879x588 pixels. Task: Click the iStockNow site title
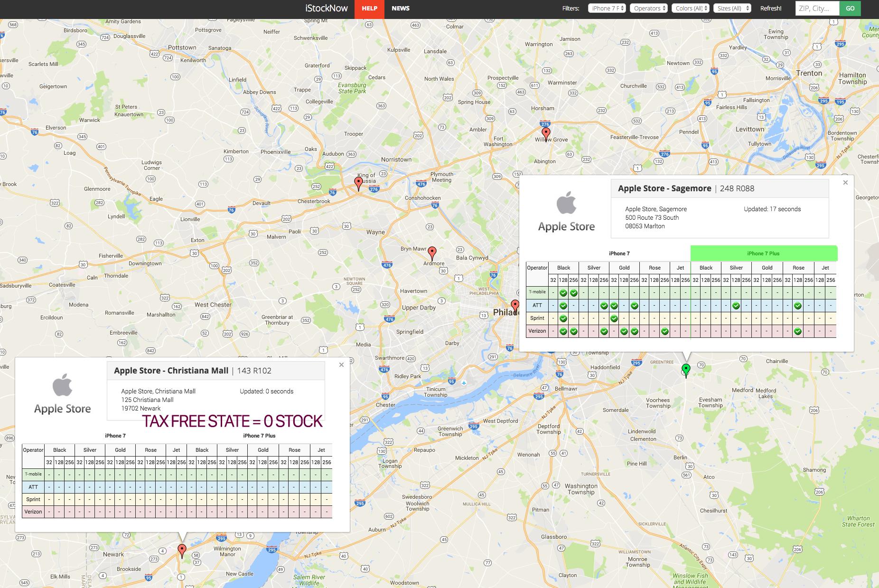coord(327,9)
